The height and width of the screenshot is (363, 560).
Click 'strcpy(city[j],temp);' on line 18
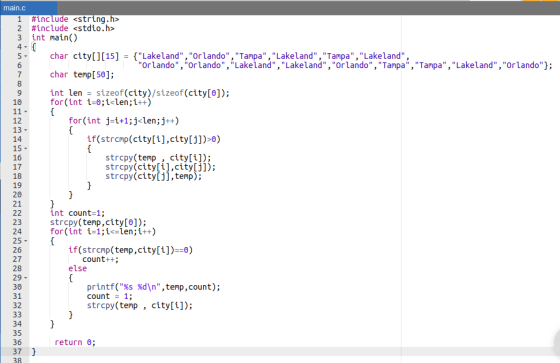pyautogui.click(x=154, y=176)
